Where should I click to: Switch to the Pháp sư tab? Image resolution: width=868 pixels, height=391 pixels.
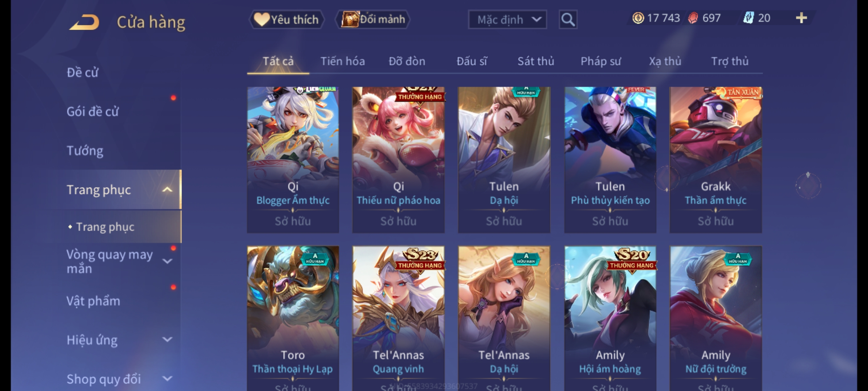pyautogui.click(x=600, y=61)
